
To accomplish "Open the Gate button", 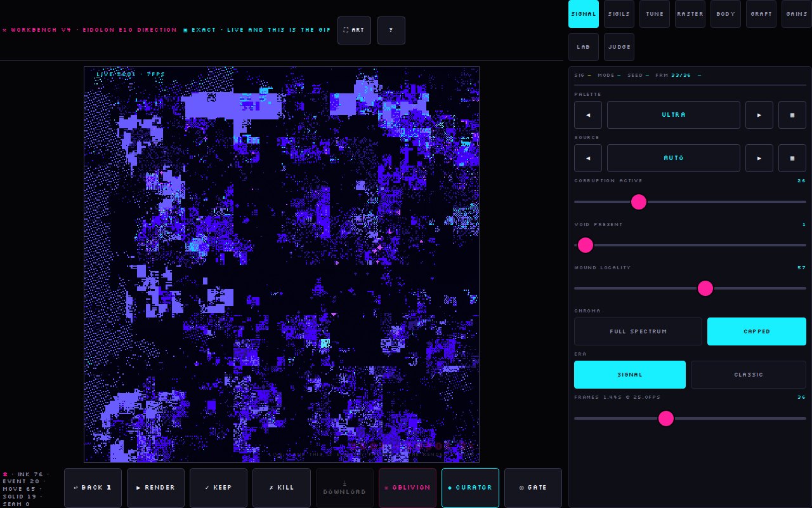I will (533, 488).
